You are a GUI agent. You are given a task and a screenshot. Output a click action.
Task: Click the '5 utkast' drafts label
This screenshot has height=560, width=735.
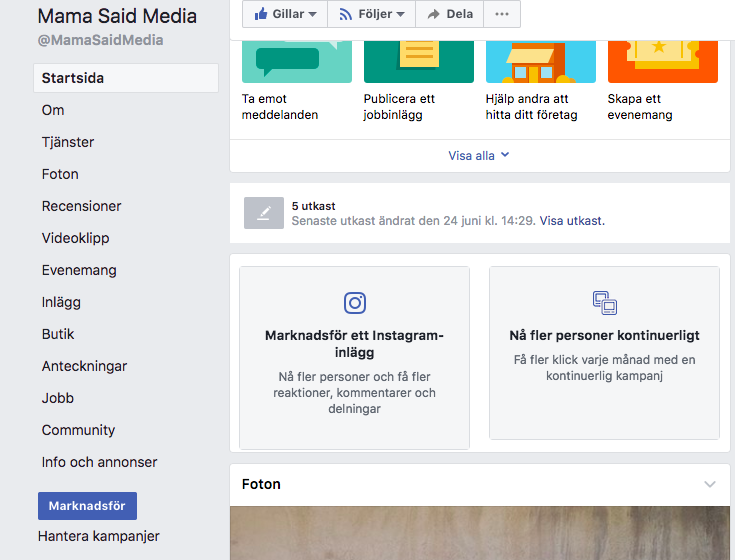[314, 206]
